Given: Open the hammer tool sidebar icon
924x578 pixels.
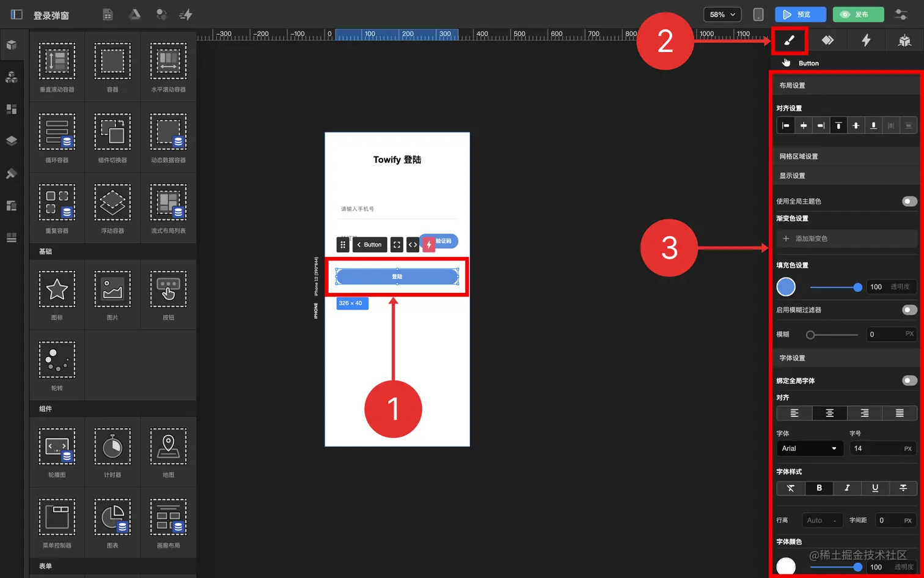Looking at the screenshot, I should point(12,173).
